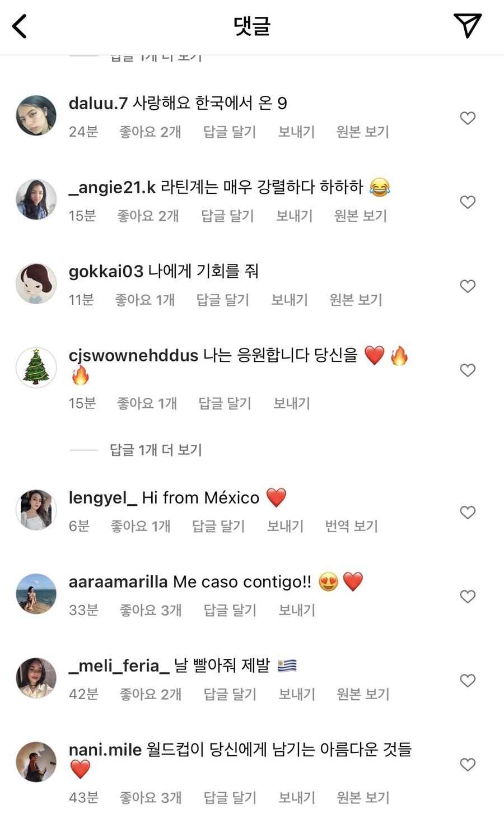Open the Christmas tree avatar of cjswownehddus

click(x=36, y=368)
